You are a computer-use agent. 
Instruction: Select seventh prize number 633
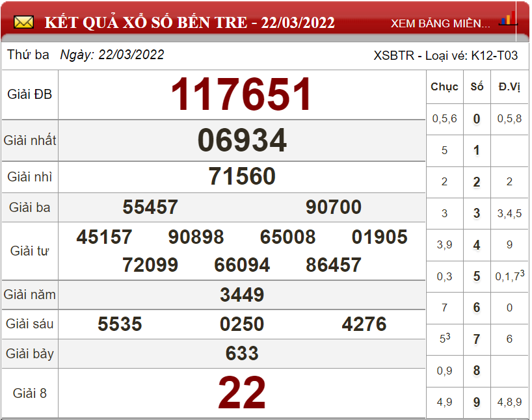point(242,353)
